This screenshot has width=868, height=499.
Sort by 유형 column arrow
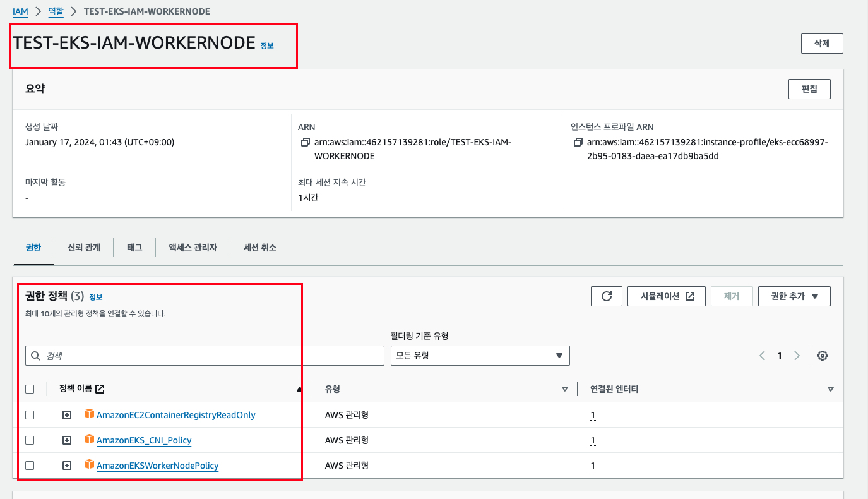click(x=565, y=389)
